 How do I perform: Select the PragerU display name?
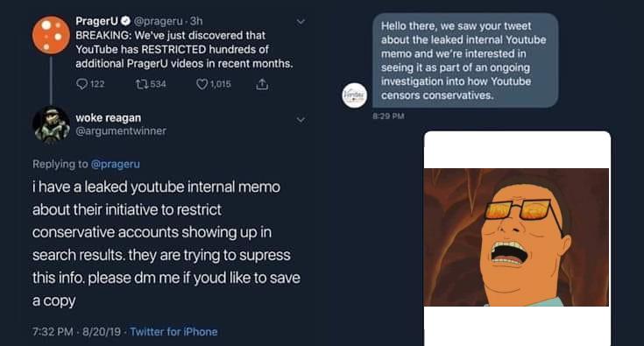97,21
